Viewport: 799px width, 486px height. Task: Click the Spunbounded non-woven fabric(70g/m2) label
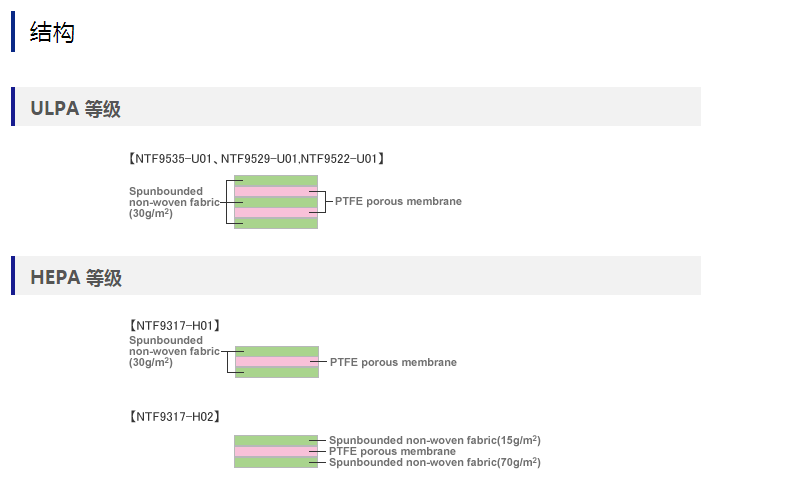click(x=435, y=462)
